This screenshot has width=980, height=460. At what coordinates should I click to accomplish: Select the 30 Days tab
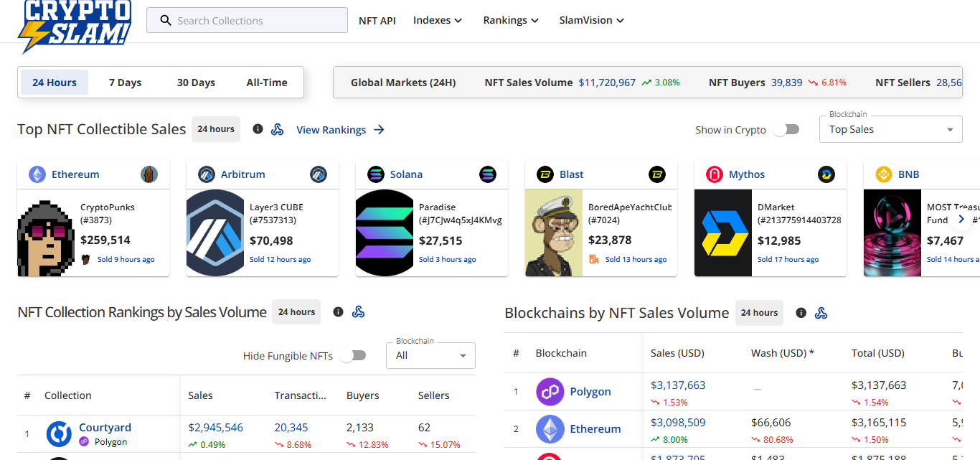[196, 83]
